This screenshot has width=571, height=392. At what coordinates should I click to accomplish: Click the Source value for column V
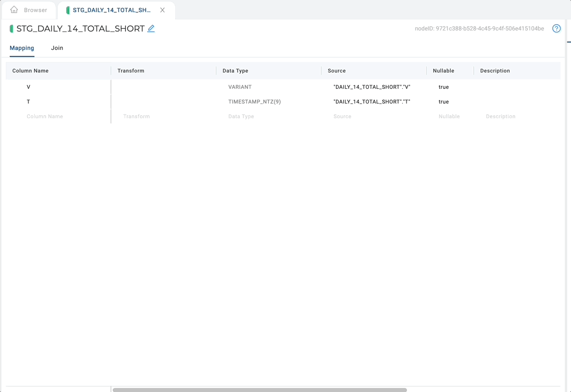[372, 87]
